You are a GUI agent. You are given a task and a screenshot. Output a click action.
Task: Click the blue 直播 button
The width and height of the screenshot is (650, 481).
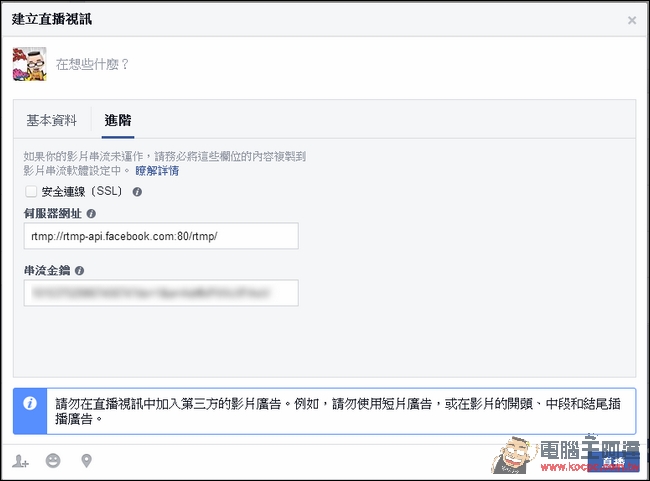[614, 461]
